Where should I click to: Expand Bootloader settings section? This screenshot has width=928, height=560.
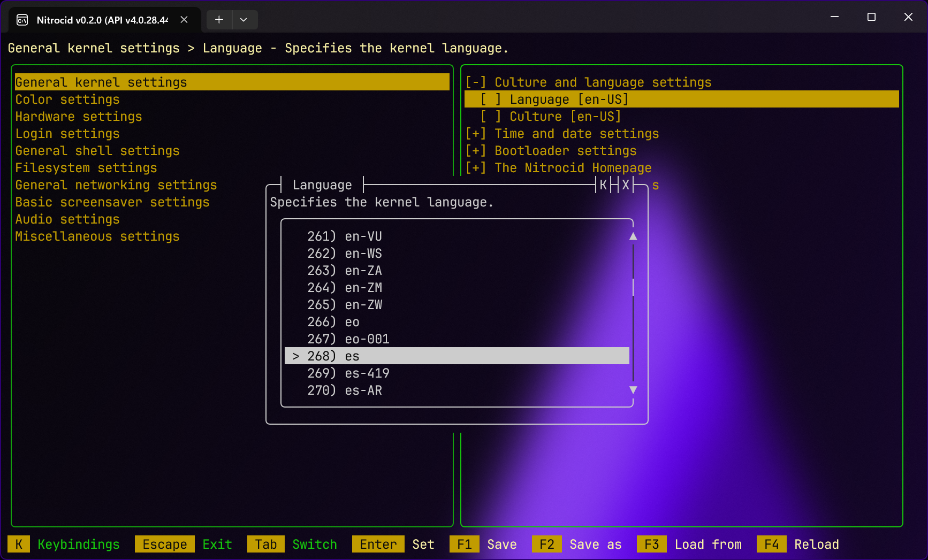point(476,151)
